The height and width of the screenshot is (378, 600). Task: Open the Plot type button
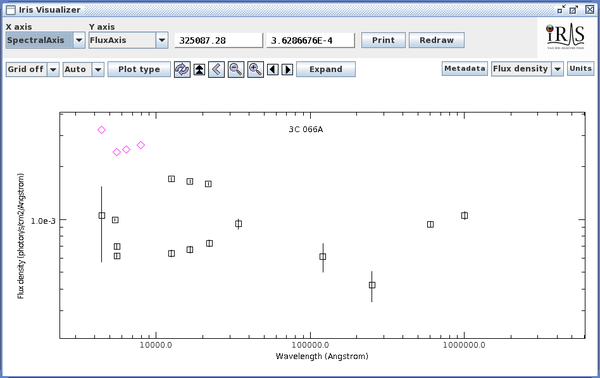point(139,70)
